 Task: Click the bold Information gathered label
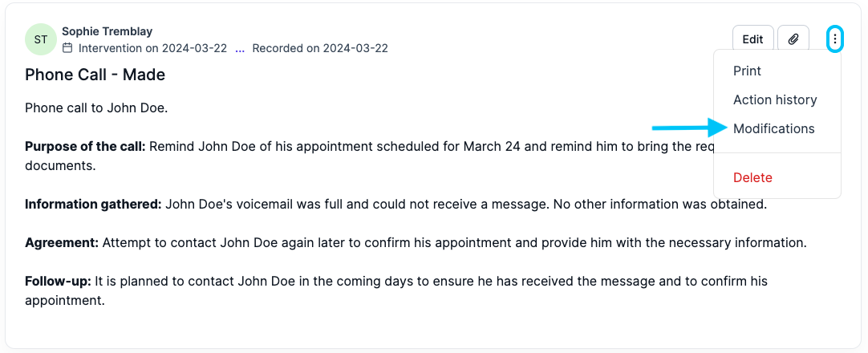point(93,204)
